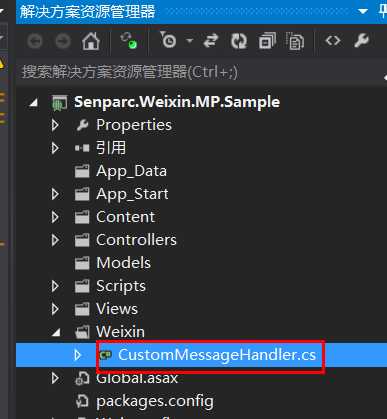
Task: Select the Models folder label
Action: tap(124, 263)
